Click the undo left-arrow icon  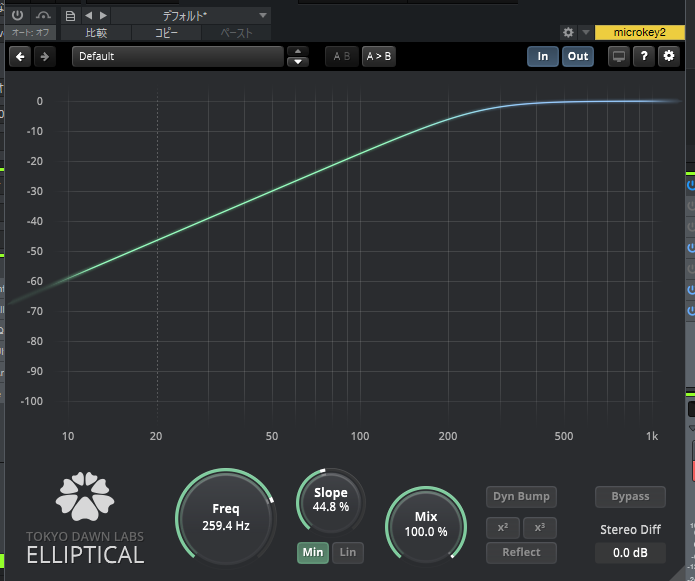tap(20, 57)
